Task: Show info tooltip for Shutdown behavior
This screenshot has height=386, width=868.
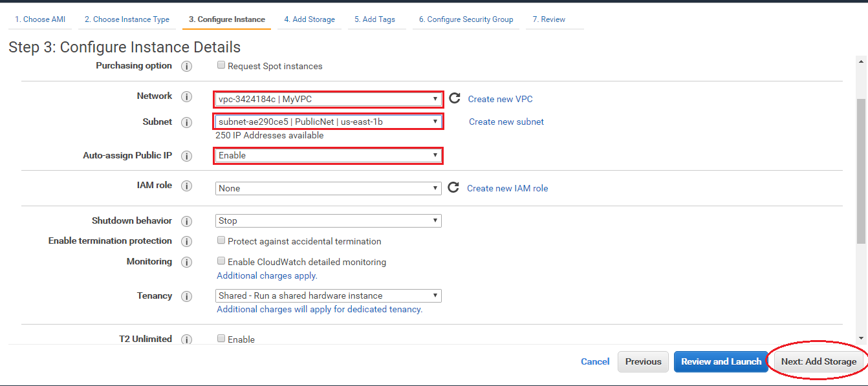Action: (x=186, y=221)
